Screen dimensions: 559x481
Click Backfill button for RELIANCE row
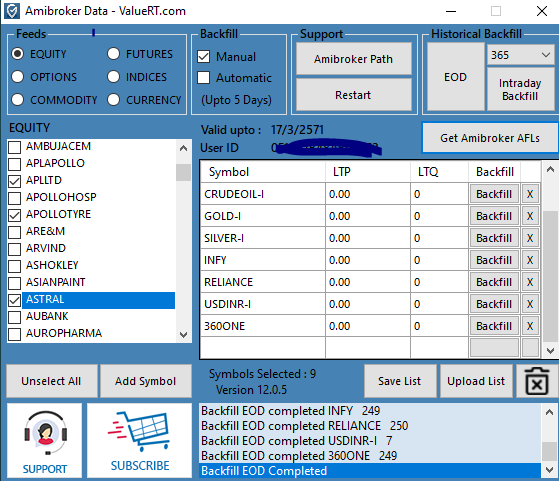pos(494,282)
